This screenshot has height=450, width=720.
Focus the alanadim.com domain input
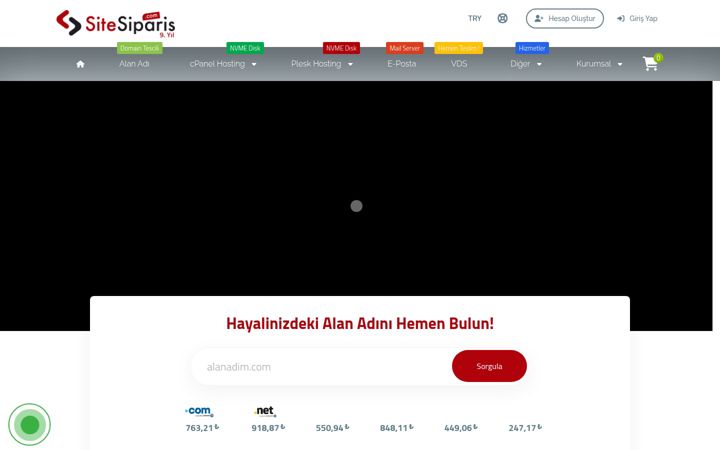(321, 366)
